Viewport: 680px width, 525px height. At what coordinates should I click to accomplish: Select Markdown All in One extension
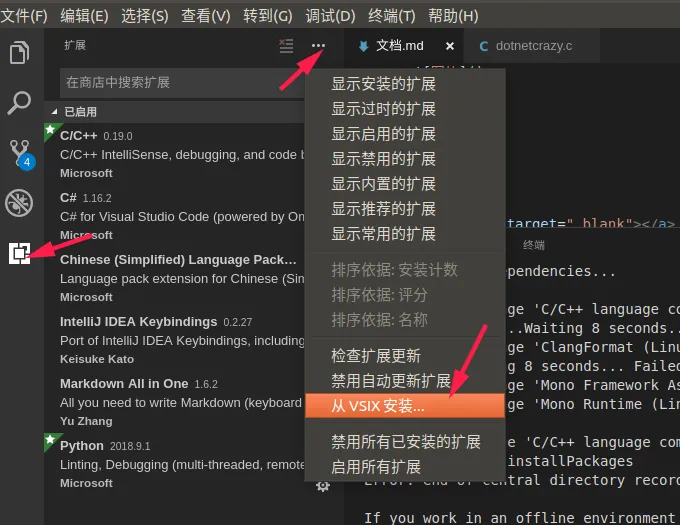point(174,402)
